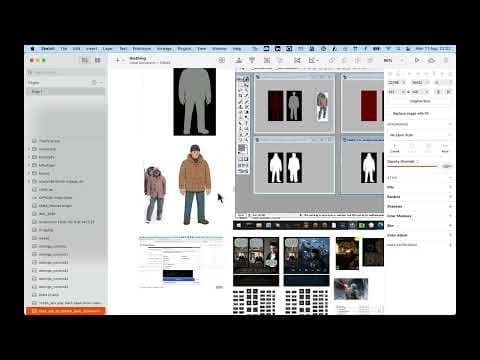Click Align horizontal center icon in inspector

pyautogui.click(x=418, y=73)
